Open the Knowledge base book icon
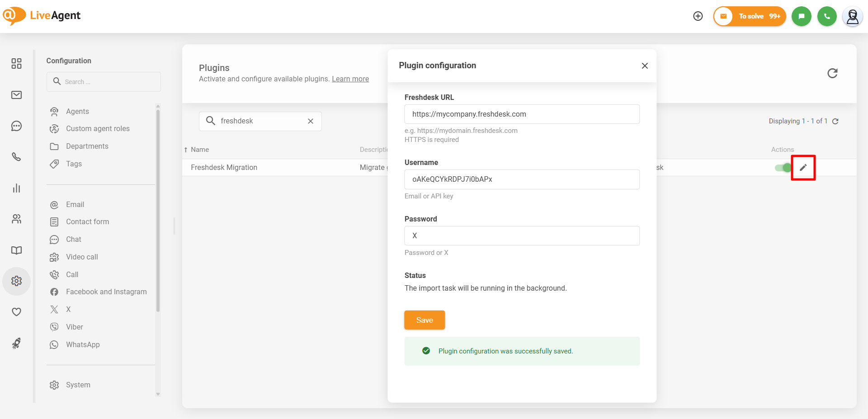 [17, 250]
